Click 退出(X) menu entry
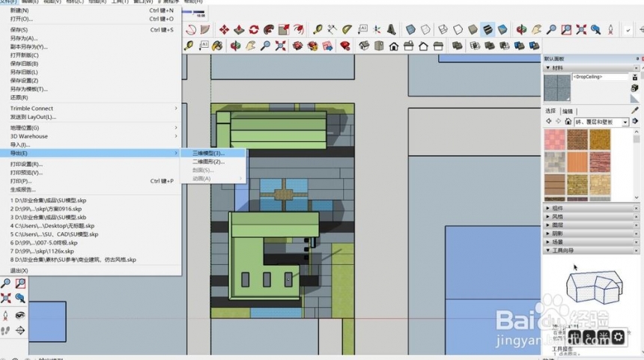Image resolution: width=644 pixels, height=360 pixels. [x=91, y=270]
